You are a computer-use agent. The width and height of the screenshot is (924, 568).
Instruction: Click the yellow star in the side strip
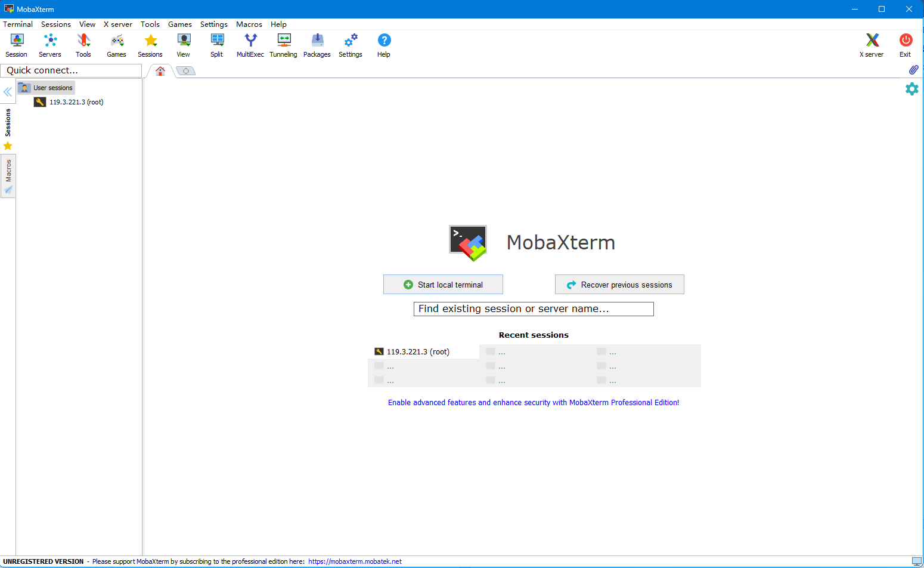coord(8,146)
